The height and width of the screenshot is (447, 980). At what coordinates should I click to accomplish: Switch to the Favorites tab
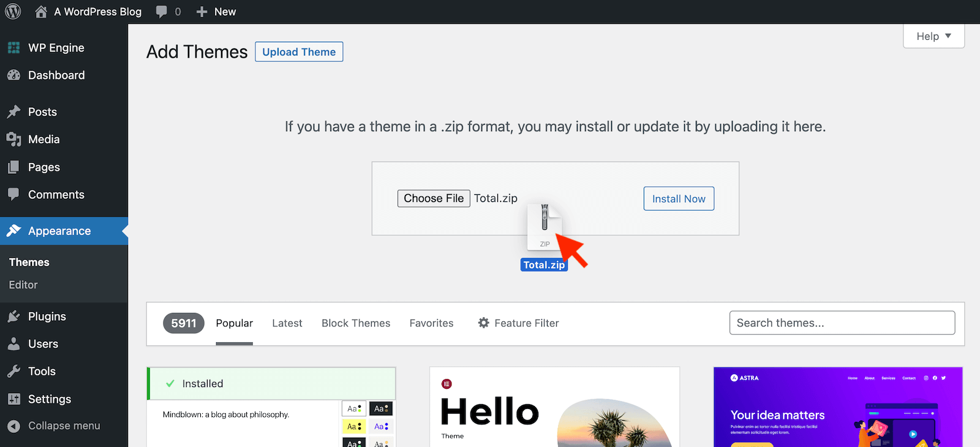[431, 323]
